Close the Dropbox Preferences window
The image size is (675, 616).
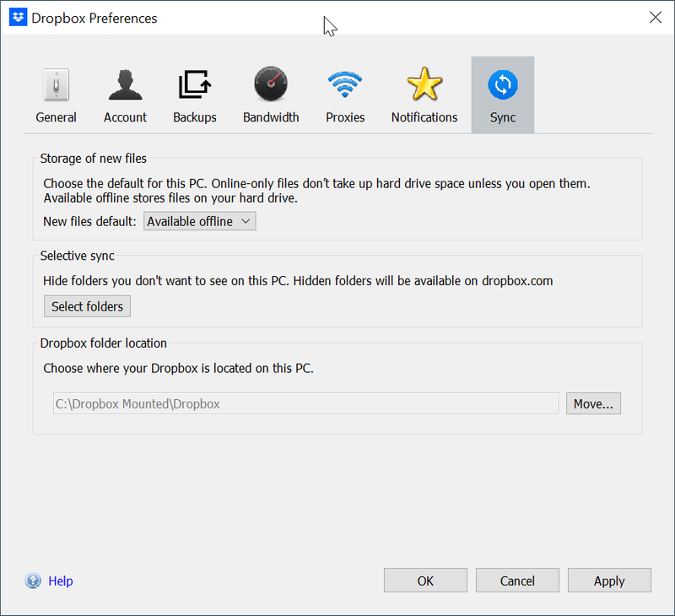(655, 18)
